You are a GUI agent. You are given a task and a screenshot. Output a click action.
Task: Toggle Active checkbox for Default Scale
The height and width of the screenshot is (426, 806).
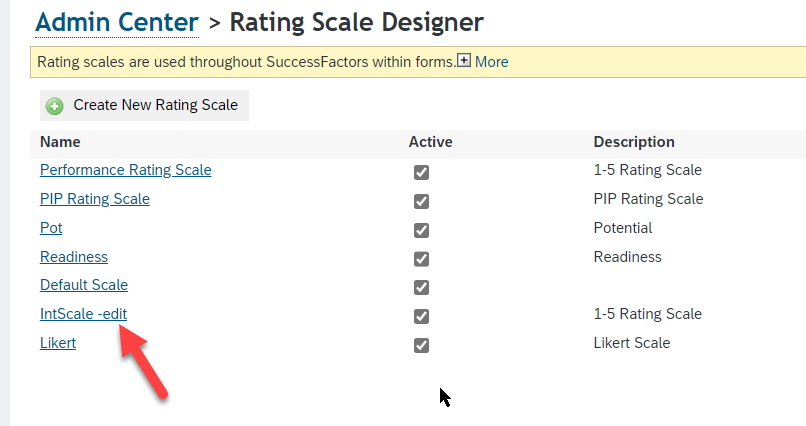click(422, 287)
